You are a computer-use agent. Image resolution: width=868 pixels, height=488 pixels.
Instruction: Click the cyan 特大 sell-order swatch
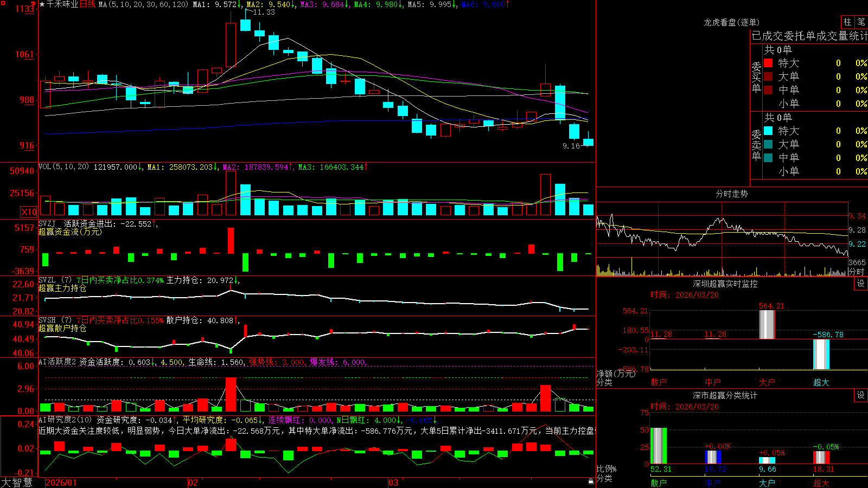pos(768,131)
